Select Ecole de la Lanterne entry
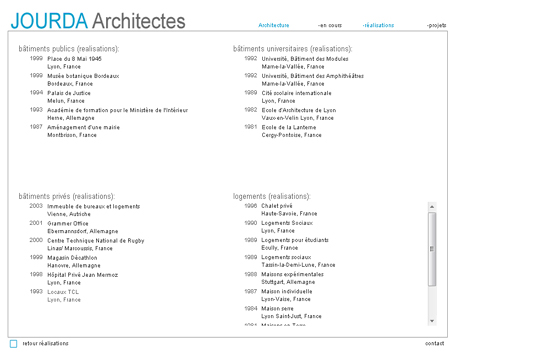Screen dimensions: 550x360 289,127
